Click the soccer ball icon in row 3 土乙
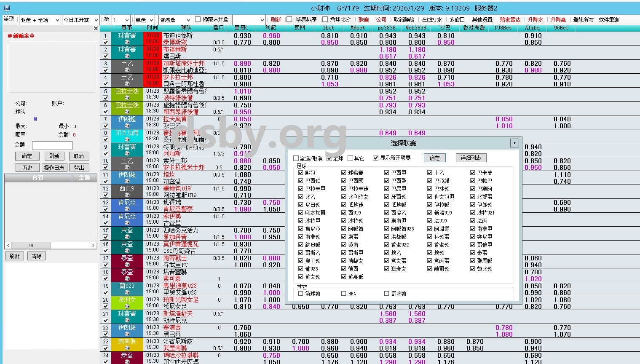This screenshot has width=640, height=364. click(x=127, y=70)
